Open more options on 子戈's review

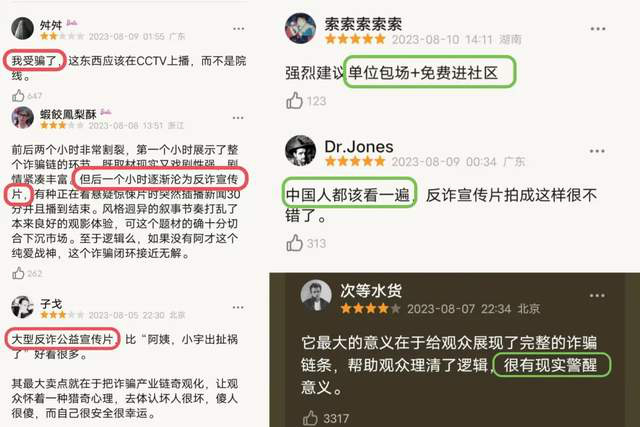click(238, 307)
